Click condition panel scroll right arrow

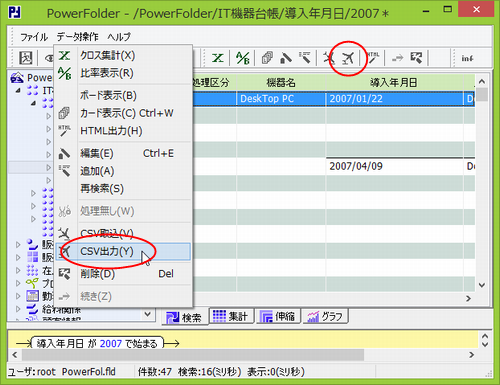tap(472, 355)
